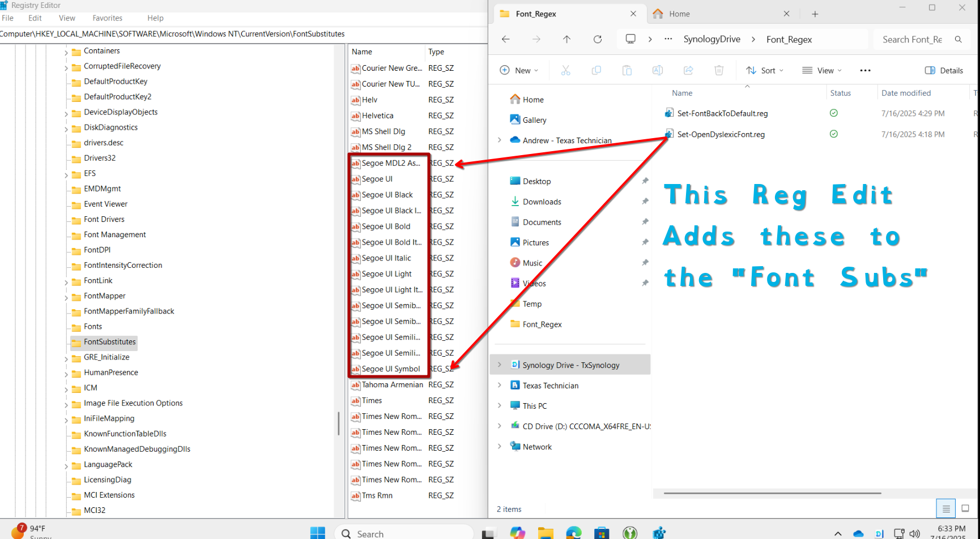Open the See more ellipsis in Explorer toolbar
The height and width of the screenshot is (539, 980).
point(865,70)
